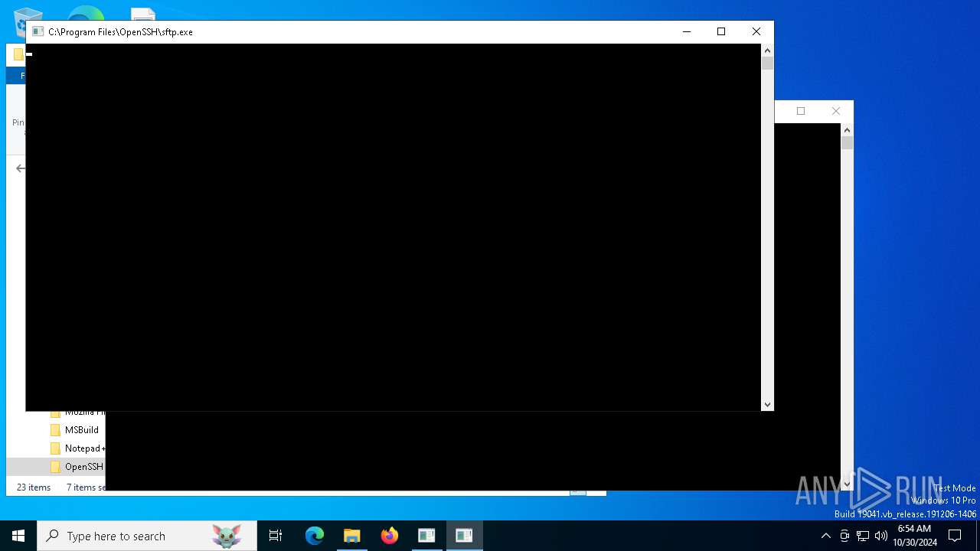Viewport: 980px width, 551px height.
Task: Go back in the File Explorer window
Action: point(21,168)
